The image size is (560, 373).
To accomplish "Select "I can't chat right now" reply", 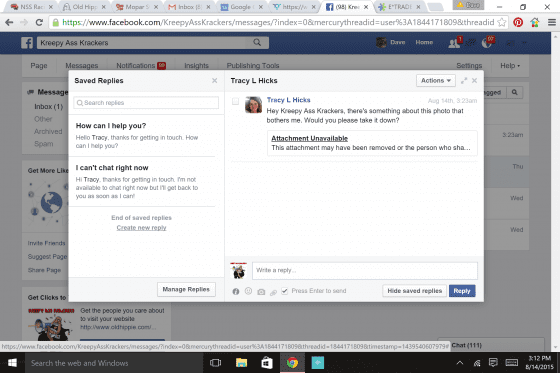I will click(142, 182).
